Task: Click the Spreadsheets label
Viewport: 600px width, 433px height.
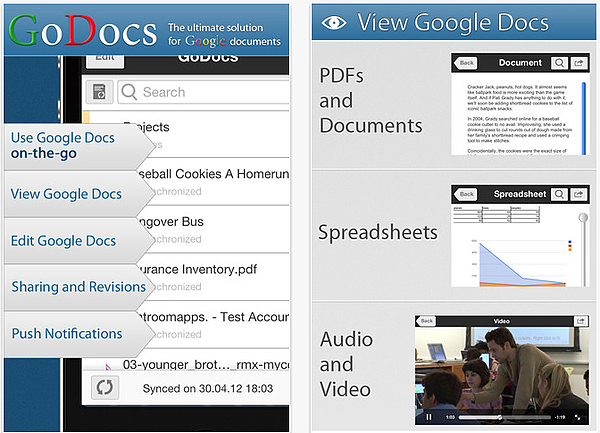Action: coord(378,232)
